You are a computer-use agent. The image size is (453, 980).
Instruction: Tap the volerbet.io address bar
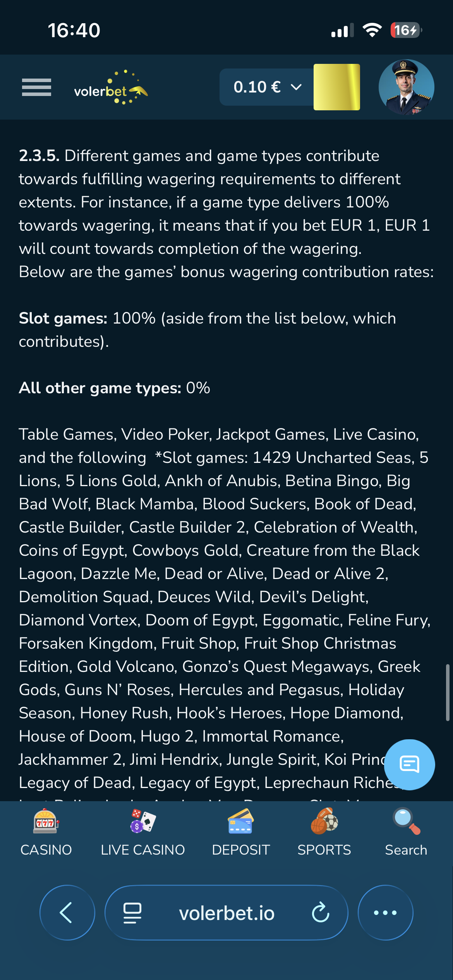[x=226, y=913]
